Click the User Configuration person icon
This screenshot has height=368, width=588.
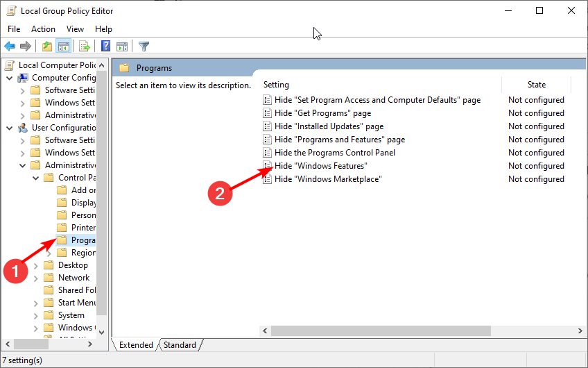click(24, 128)
